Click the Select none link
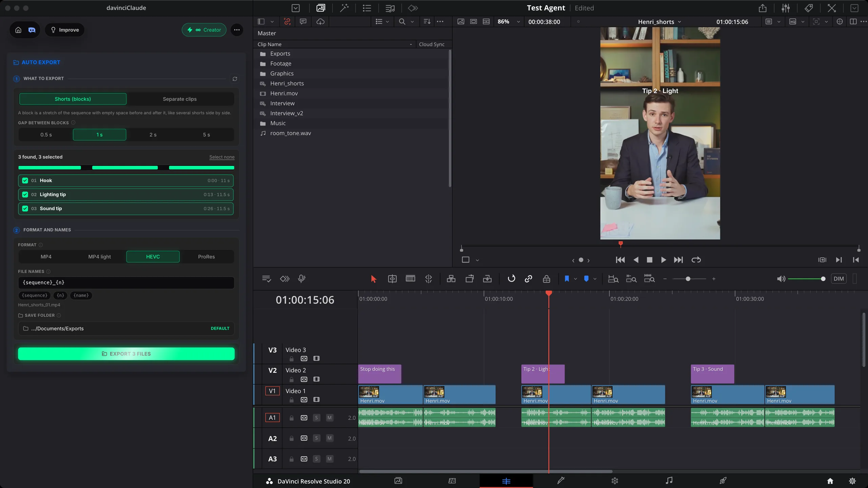868x488 pixels. tap(222, 157)
